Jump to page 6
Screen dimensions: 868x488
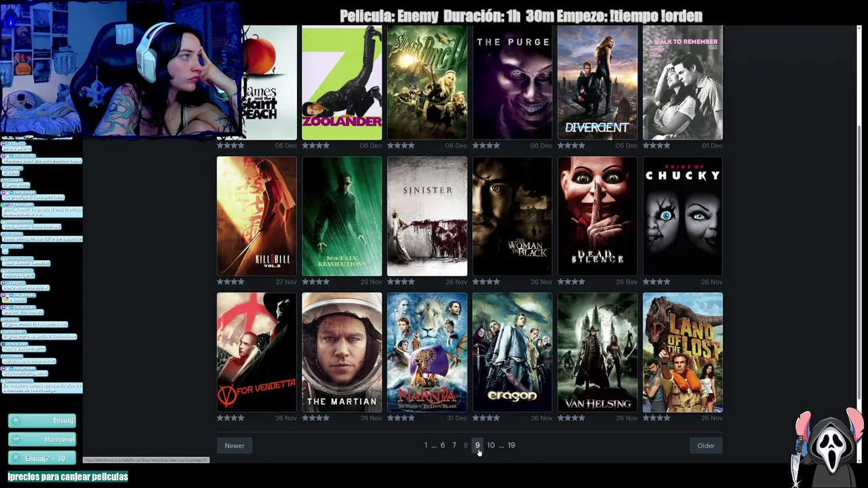tap(443, 445)
